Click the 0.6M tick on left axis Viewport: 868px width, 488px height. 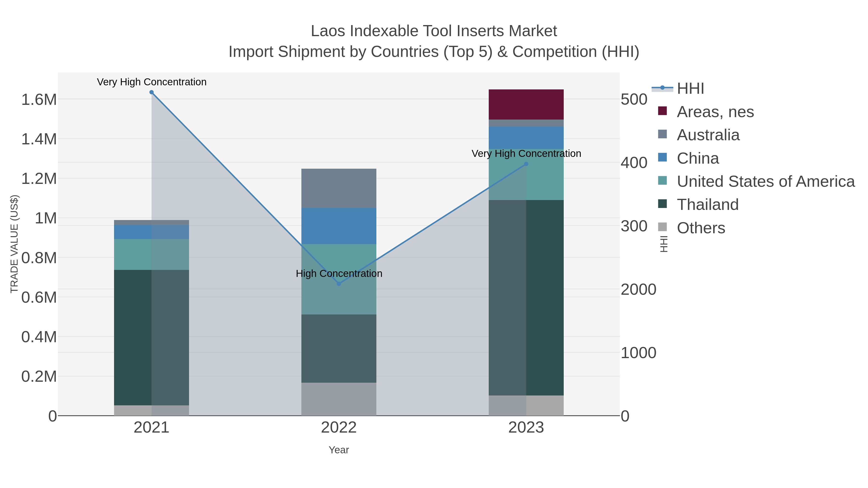pyautogui.click(x=39, y=297)
